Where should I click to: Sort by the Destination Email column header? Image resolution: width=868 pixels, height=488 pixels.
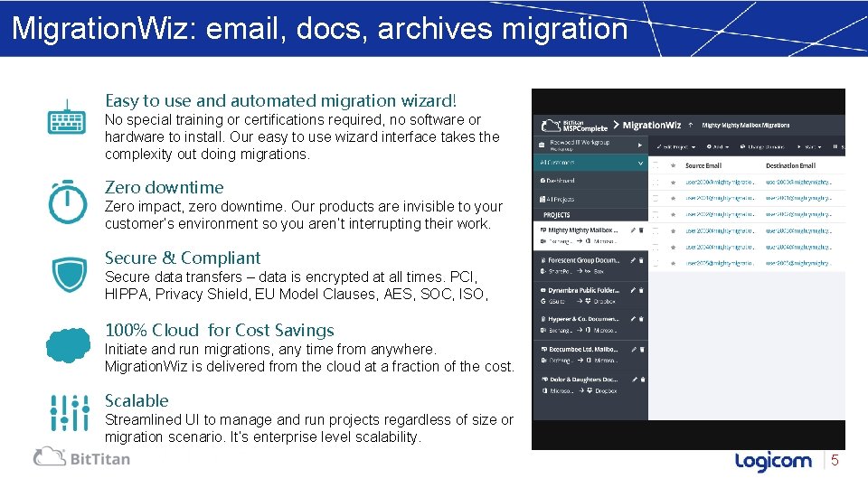pyautogui.click(x=790, y=165)
